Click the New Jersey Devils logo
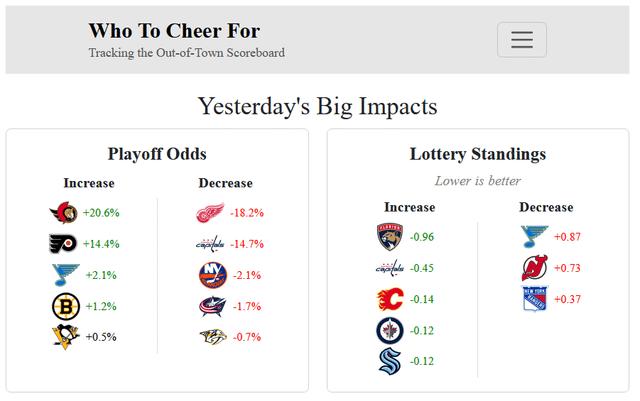Screen dimensions: 640x401 [x=535, y=268]
